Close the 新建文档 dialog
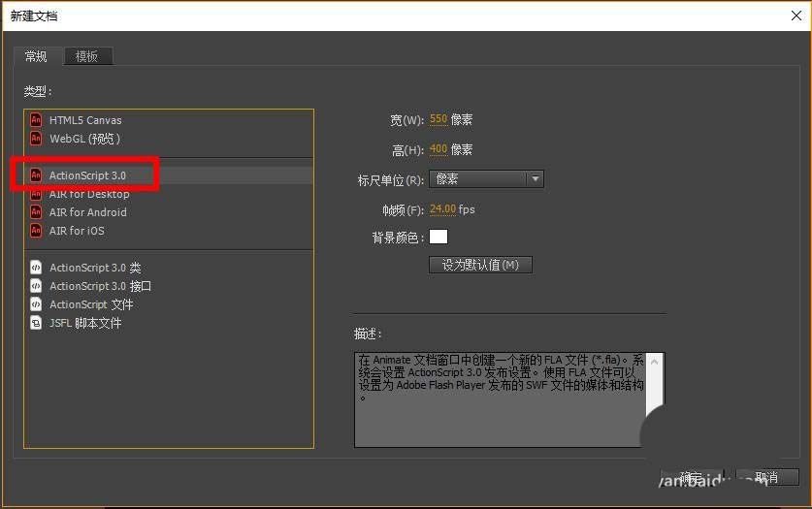 point(796,16)
